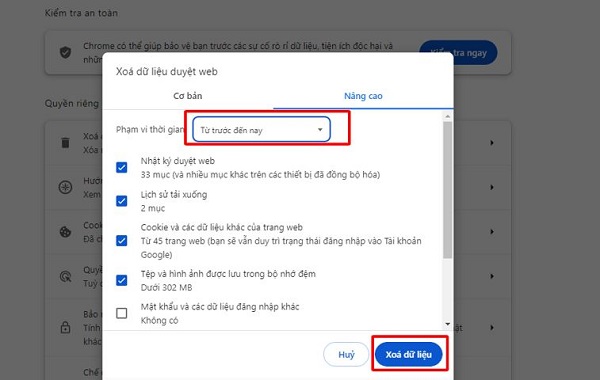
Task: Click the text '33 mục' browsing history count
Action: point(155,175)
